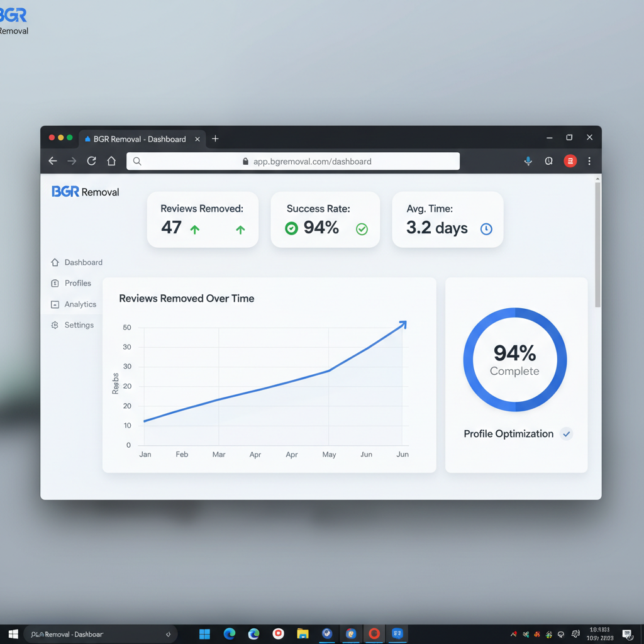This screenshot has height=644, width=644.
Task: Close the BGR Removal - Dashboard tab
Action: click(197, 139)
